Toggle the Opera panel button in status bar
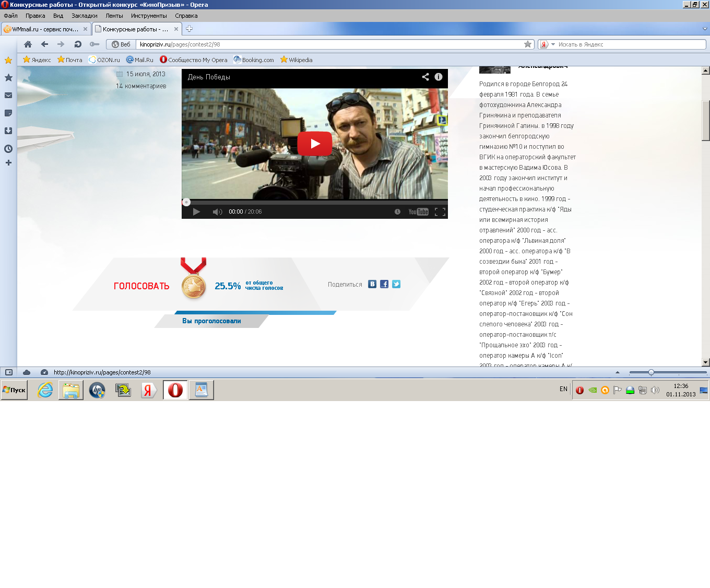This screenshot has height=588, width=710. click(9, 372)
